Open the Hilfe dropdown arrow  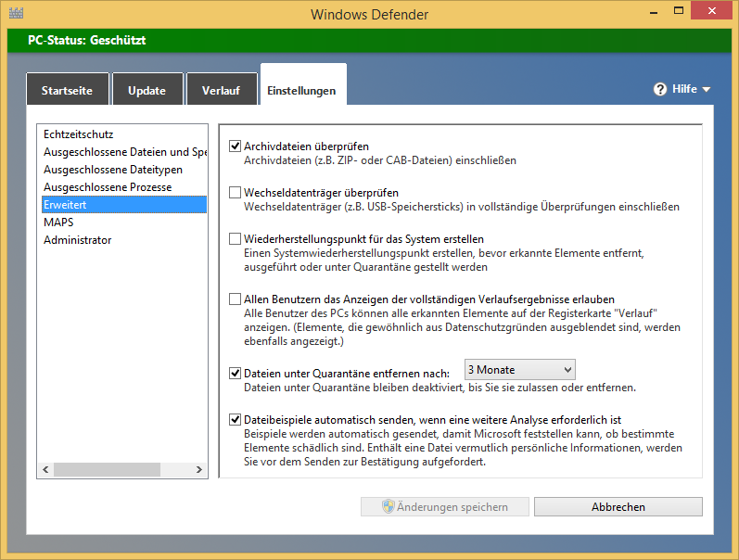706,89
